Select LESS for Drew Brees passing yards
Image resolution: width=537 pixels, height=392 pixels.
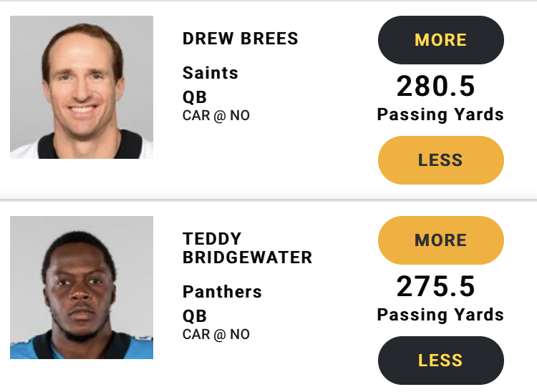point(441,160)
